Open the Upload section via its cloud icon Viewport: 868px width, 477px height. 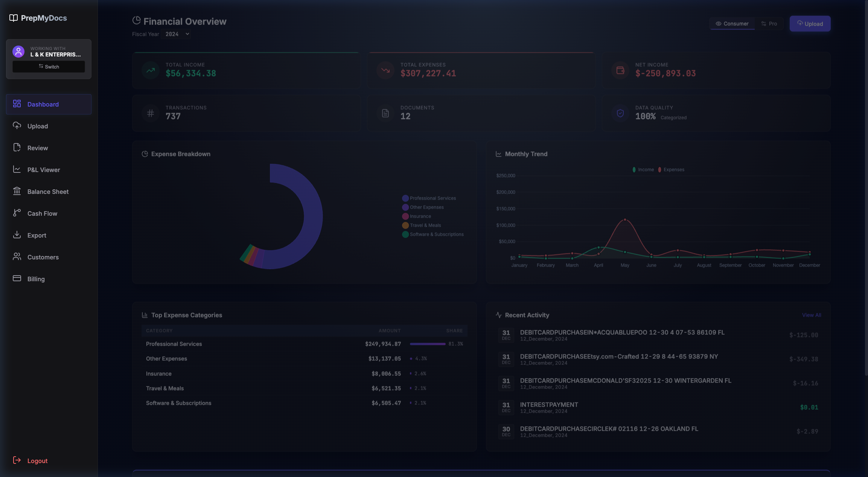17,125
